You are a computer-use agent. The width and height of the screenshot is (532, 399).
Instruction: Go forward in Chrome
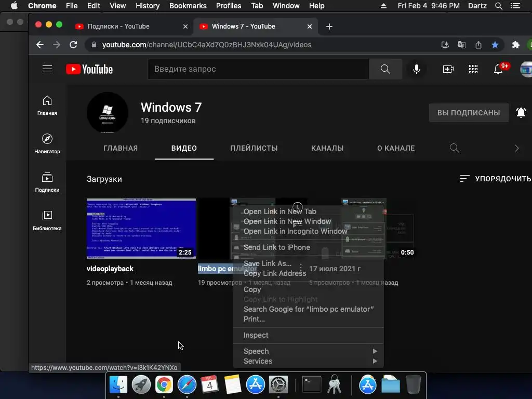(x=56, y=45)
